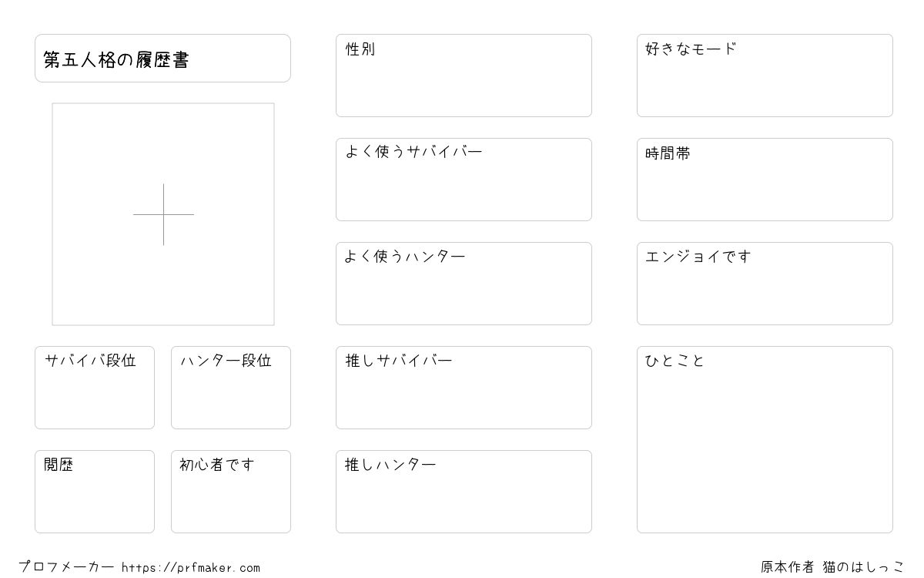Select the 推しサバイバー field
The height and width of the screenshot is (578, 924).
(x=464, y=388)
